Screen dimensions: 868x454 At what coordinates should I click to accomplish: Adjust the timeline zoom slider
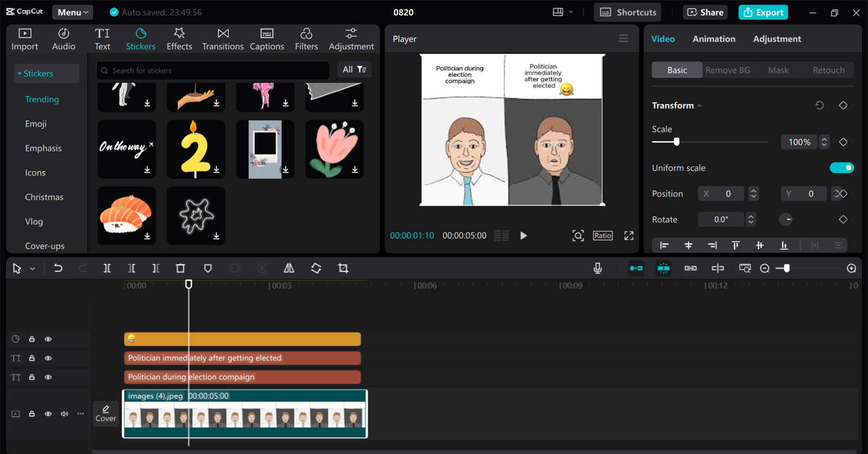pyautogui.click(x=787, y=268)
